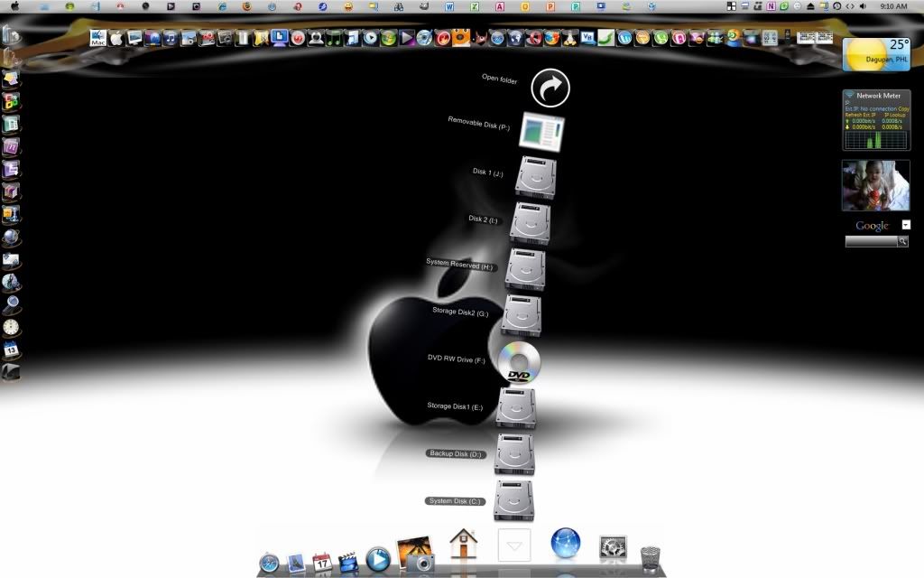Open Storage Disk2 (G:) drive icon
The height and width of the screenshot is (578, 924).
pos(522,315)
